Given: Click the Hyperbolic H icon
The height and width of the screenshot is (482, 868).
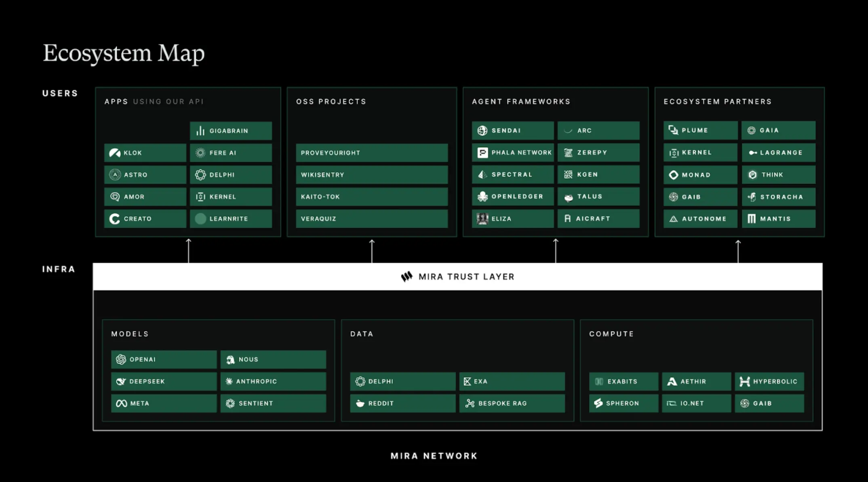Looking at the screenshot, I should pos(744,381).
